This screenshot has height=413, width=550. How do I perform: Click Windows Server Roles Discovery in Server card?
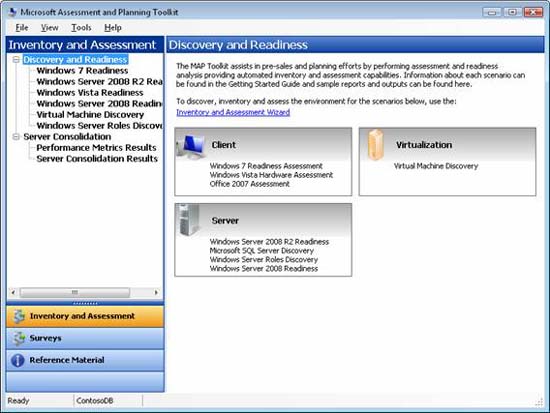click(x=263, y=260)
